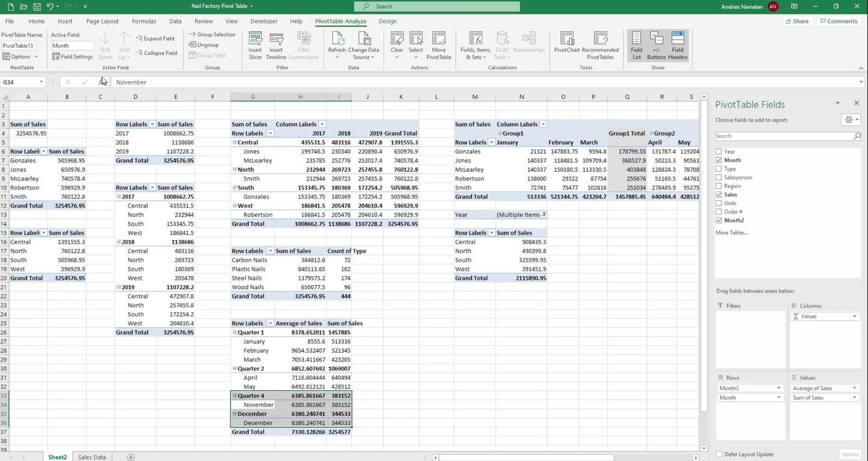
Task: Switch to the Design ribbon tab
Action: coord(387,21)
